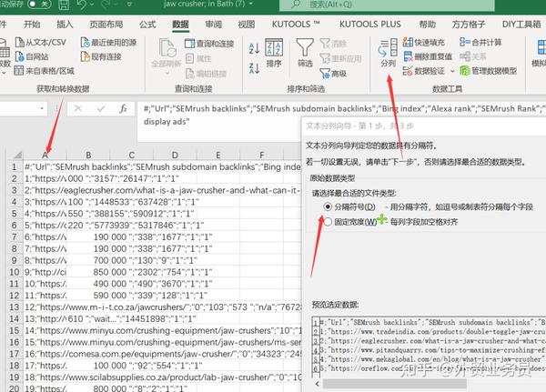Click cell with comesa.com.pe URL
The width and height of the screenshot is (546, 392).
[x=162, y=354]
